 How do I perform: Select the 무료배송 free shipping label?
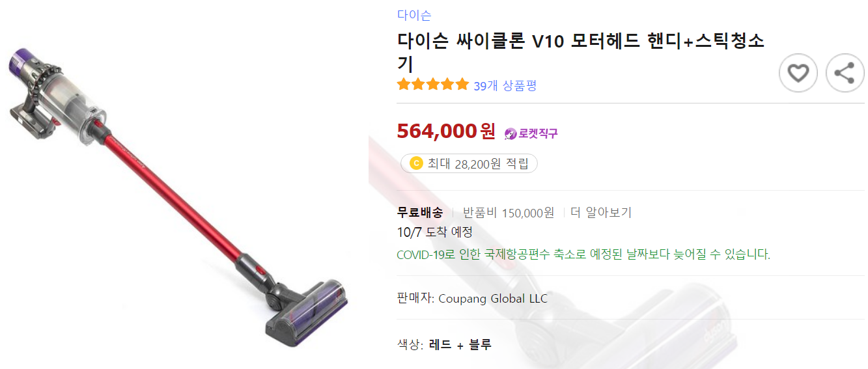[x=420, y=212]
